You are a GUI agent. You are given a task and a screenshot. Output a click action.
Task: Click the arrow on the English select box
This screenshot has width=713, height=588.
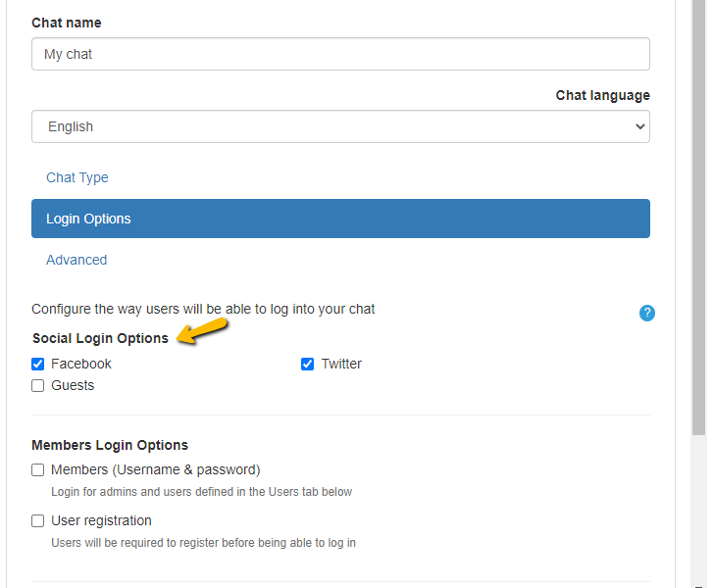coord(639,126)
